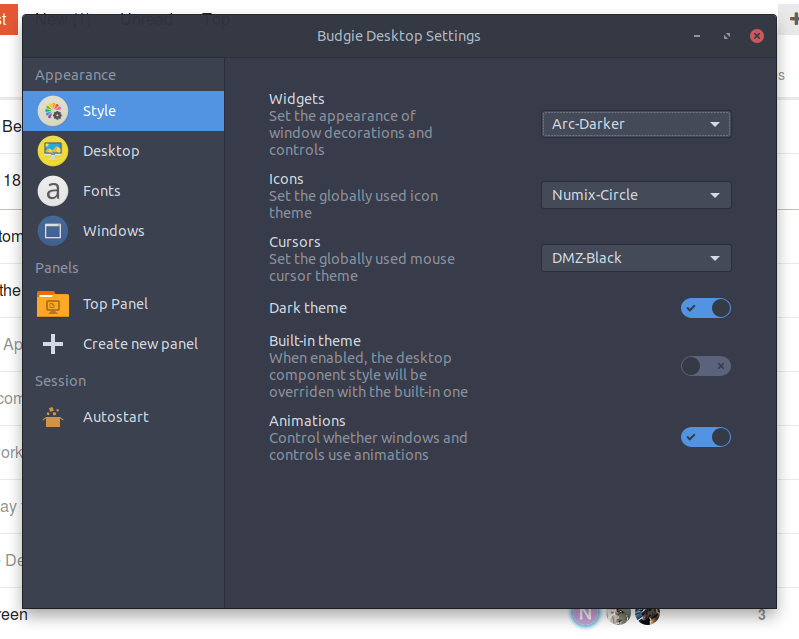799x639 pixels.
Task: Close the Budgie Desktop Settings window
Action: point(757,36)
